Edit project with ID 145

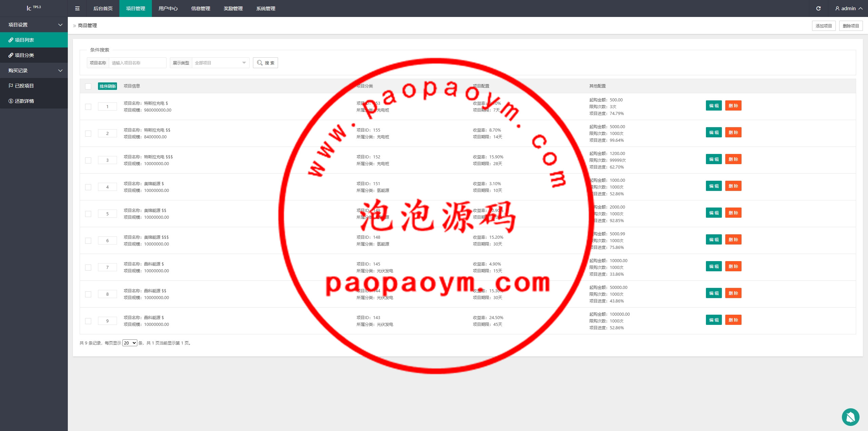pyautogui.click(x=714, y=266)
